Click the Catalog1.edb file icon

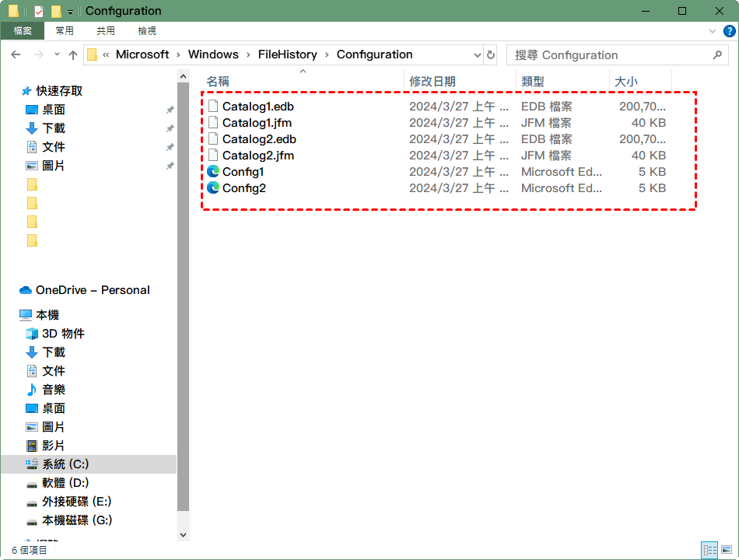[x=213, y=107]
